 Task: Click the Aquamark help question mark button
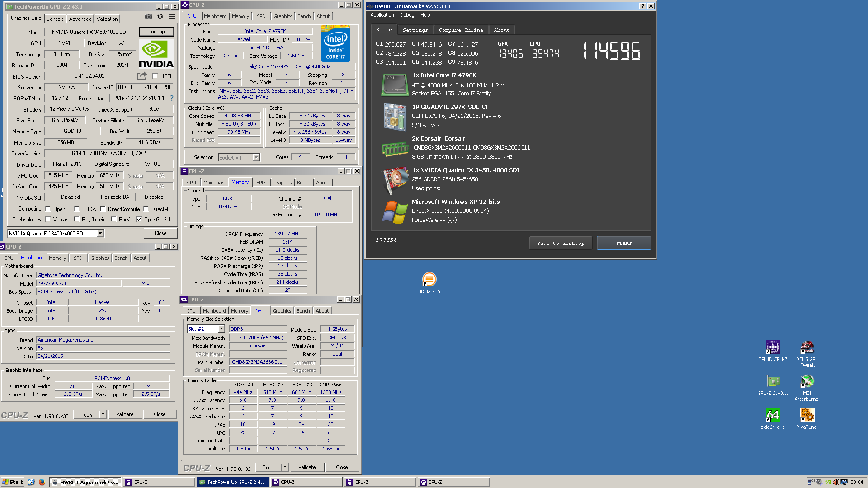(x=643, y=6)
